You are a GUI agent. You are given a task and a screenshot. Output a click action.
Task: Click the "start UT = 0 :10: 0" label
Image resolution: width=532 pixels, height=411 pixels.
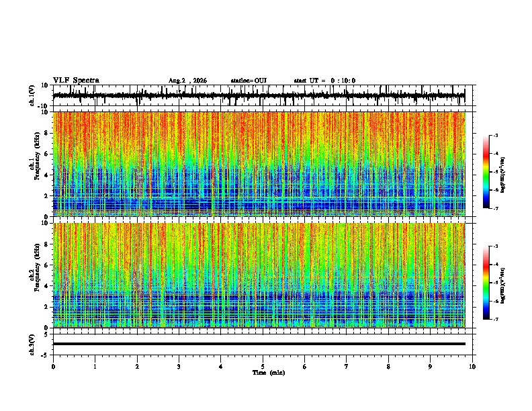324,81
